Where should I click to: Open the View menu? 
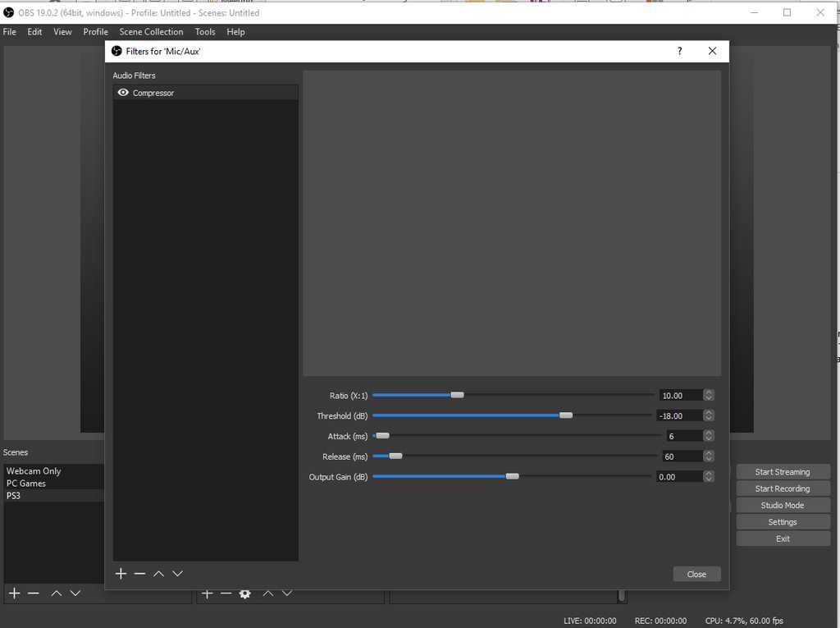[x=62, y=32]
